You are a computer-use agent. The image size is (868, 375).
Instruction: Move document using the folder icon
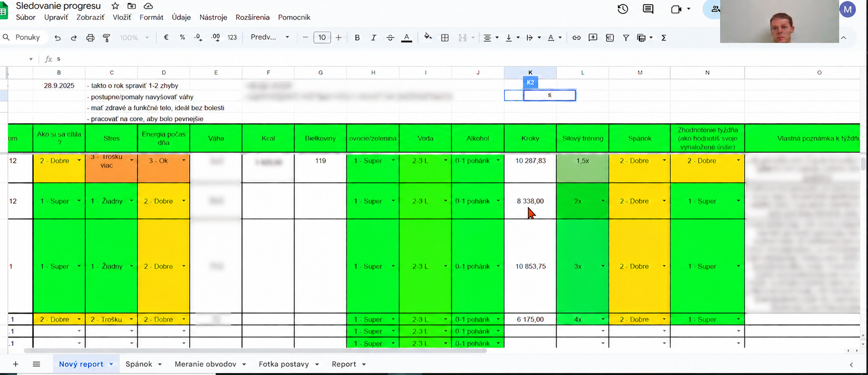click(131, 6)
